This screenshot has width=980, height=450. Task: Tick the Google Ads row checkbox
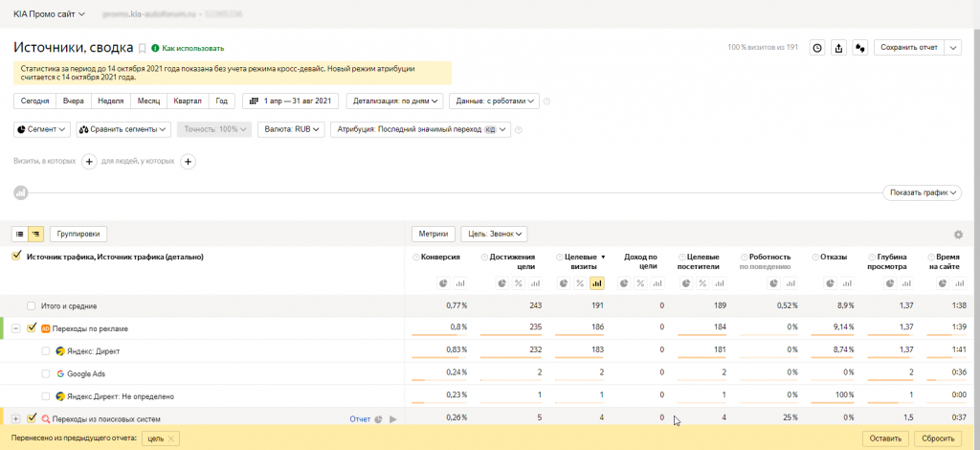click(46, 373)
